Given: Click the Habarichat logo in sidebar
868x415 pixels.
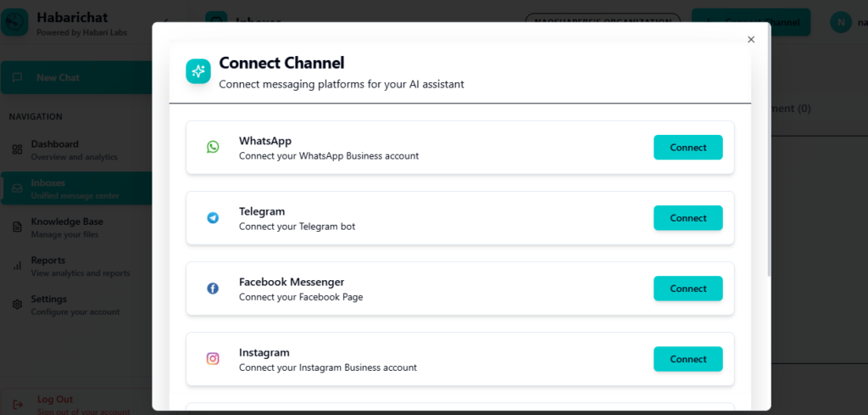Looking at the screenshot, I should 15,23.
